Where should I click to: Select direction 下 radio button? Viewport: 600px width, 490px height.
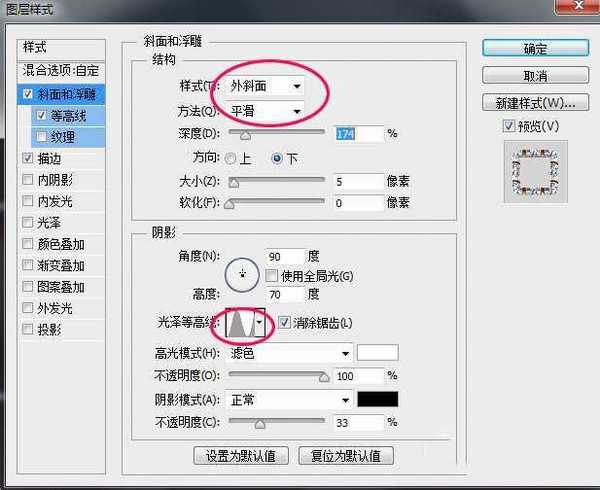click(277, 158)
